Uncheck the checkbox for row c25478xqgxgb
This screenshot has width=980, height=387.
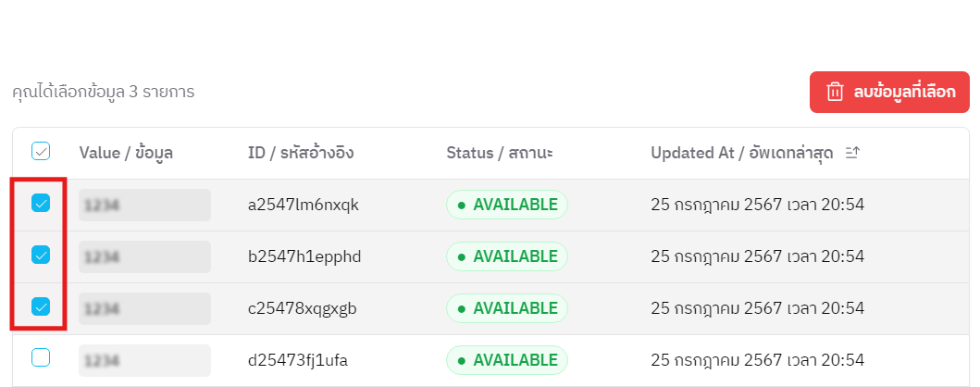click(41, 306)
